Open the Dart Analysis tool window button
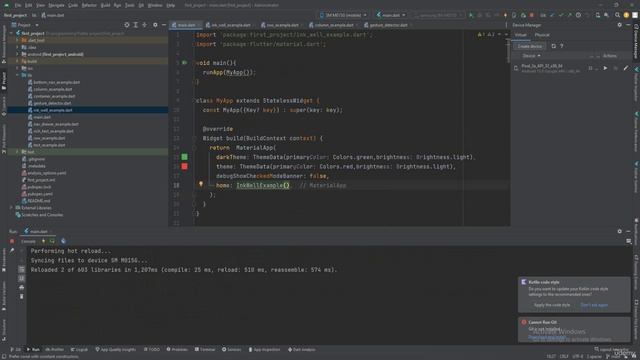This screenshot has height=360, width=640. click(x=302, y=349)
